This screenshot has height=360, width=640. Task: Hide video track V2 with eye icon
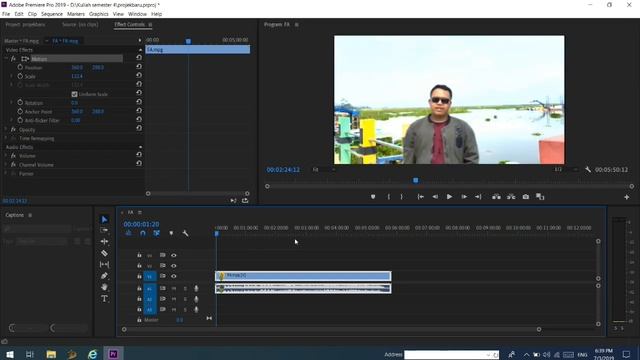click(x=173, y=266)
